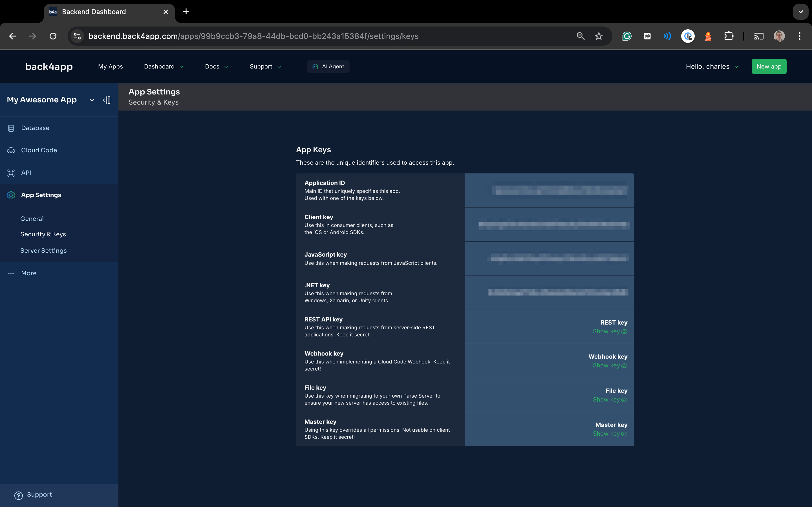The width and height of the screenshot is (812, 507).
Task: Click the Database icon in sidebar
Action: (11, 128)
